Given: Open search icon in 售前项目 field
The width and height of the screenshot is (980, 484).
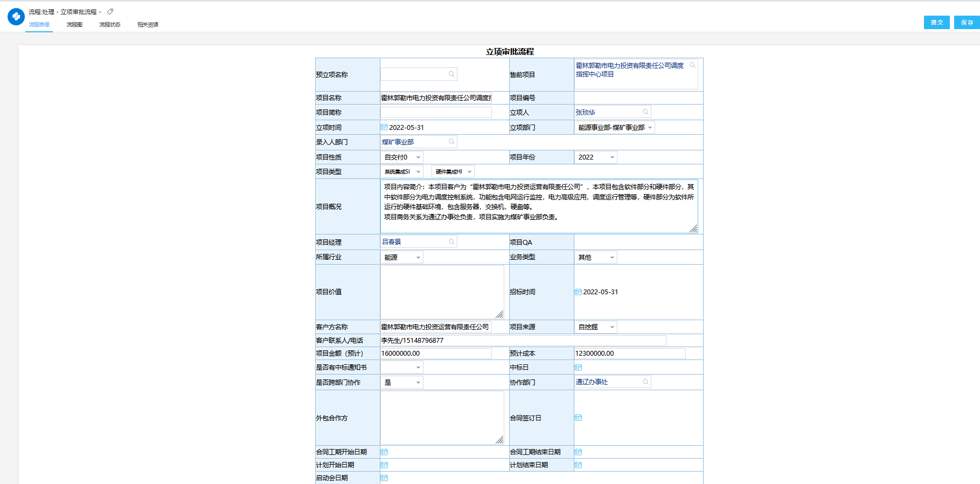Looking at the screenshot, I should pos(693,65).
